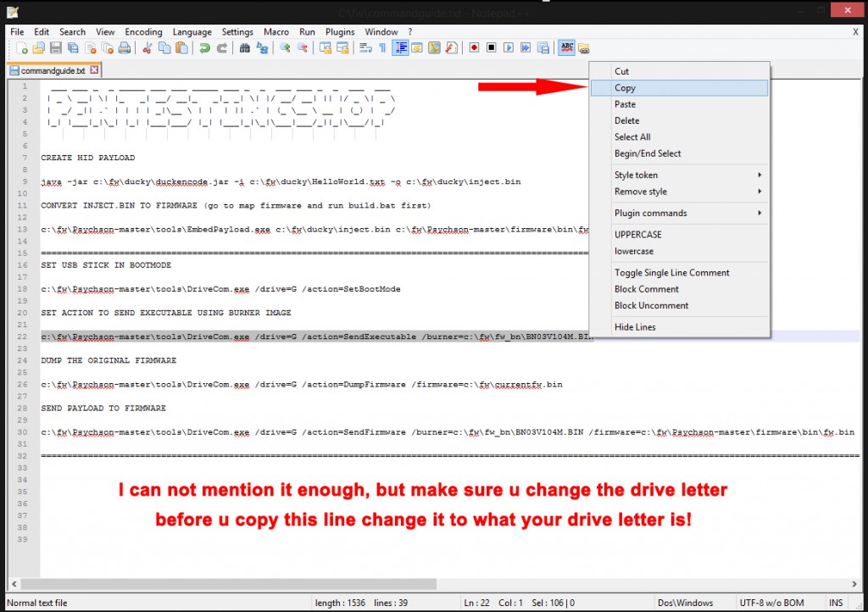Screen dimensions: 868x612
Task: Choose Copy from the context menu
Action: tap(680, 88)
